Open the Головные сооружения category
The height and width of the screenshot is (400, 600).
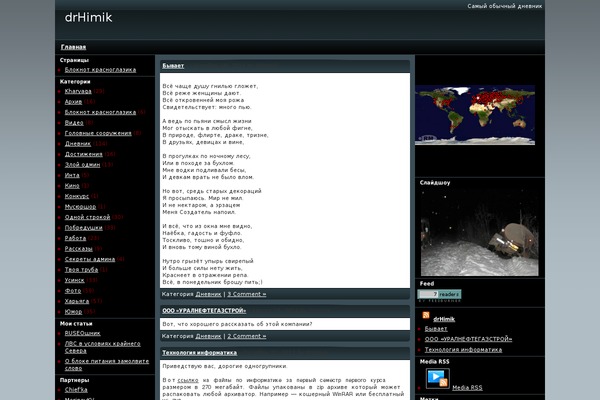(x=98, y=133)
